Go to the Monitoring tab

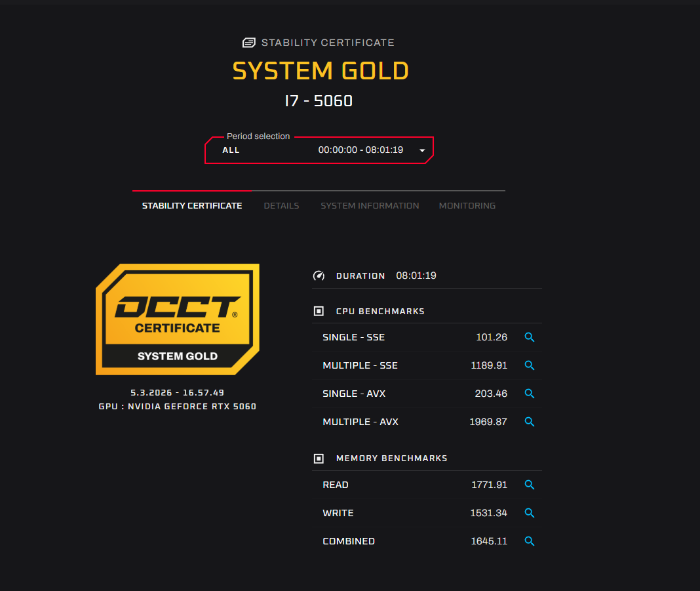pyautogui.click(x=467, y=205)
